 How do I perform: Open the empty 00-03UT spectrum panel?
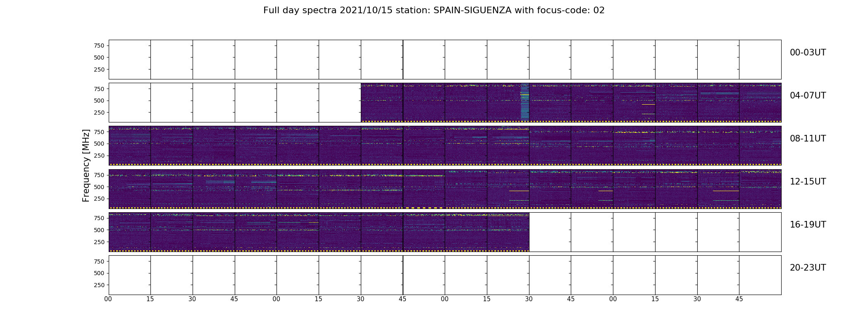pyautogui.click(x=445, y=60)
